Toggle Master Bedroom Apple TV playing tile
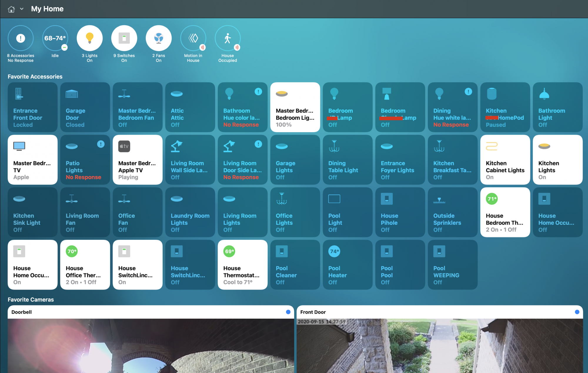Image resolution: width=588 pixels, height=373 pixels. [138, 160]
